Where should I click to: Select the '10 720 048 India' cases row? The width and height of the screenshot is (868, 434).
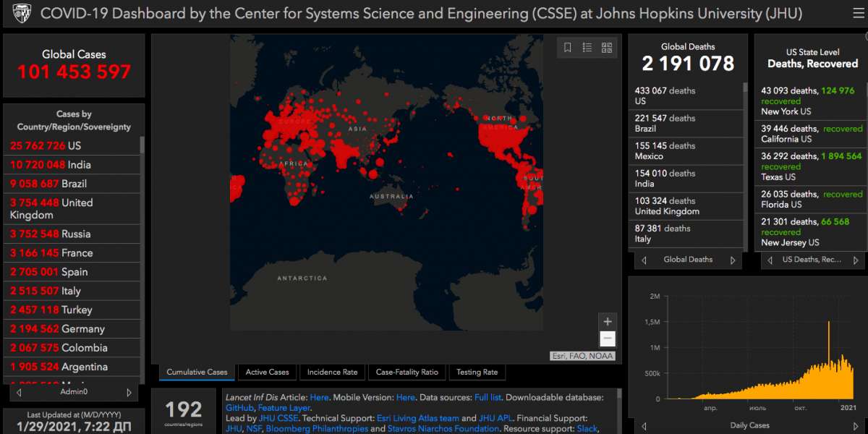(x=71, y=164)
